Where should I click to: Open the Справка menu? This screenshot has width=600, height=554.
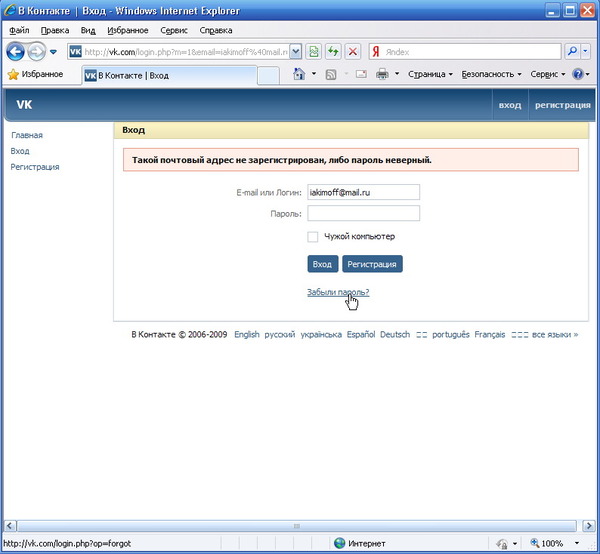pyautogui.click(x=216, y=30)
